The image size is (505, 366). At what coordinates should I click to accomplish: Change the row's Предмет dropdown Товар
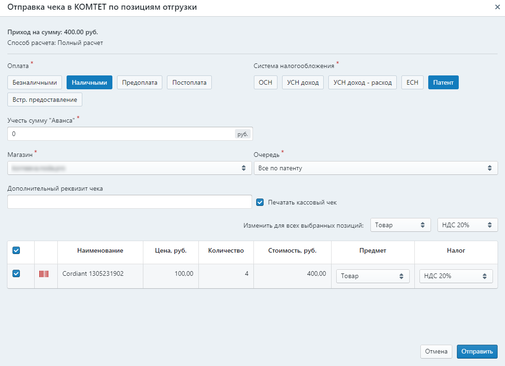click(x=373, y=276)
